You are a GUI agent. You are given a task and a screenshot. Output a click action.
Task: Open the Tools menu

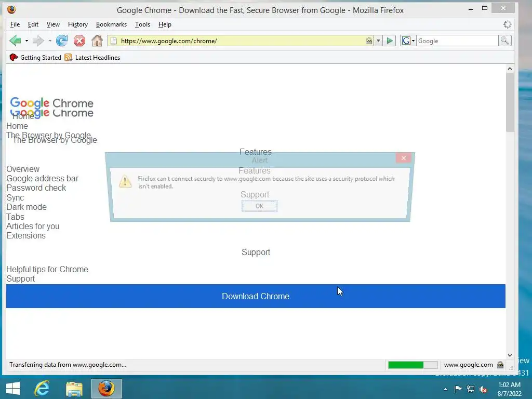pyautogui.click(x=142, y=24)
